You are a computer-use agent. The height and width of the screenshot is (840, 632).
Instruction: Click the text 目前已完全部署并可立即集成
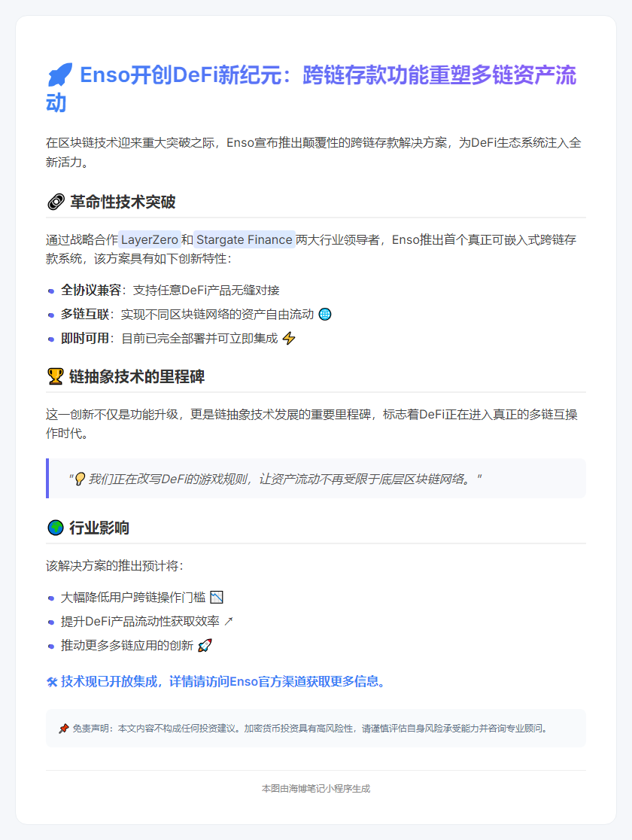200,339
